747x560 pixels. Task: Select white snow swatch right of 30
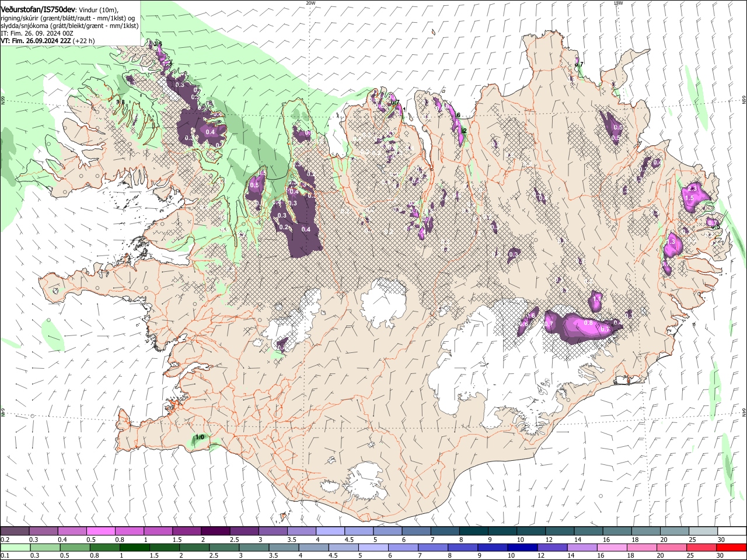pyautogui.click(x=732, y=531)
